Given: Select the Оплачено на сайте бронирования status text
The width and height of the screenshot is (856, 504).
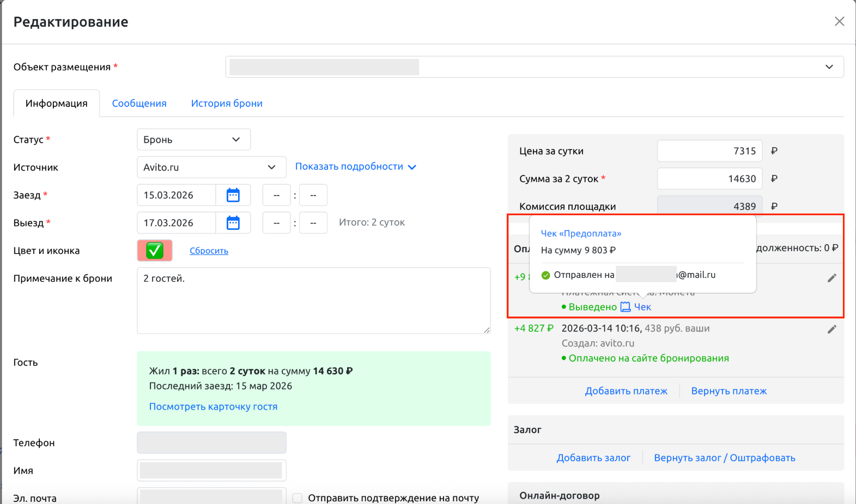Looking at the screenshot, I should click(x=648, y=358).
